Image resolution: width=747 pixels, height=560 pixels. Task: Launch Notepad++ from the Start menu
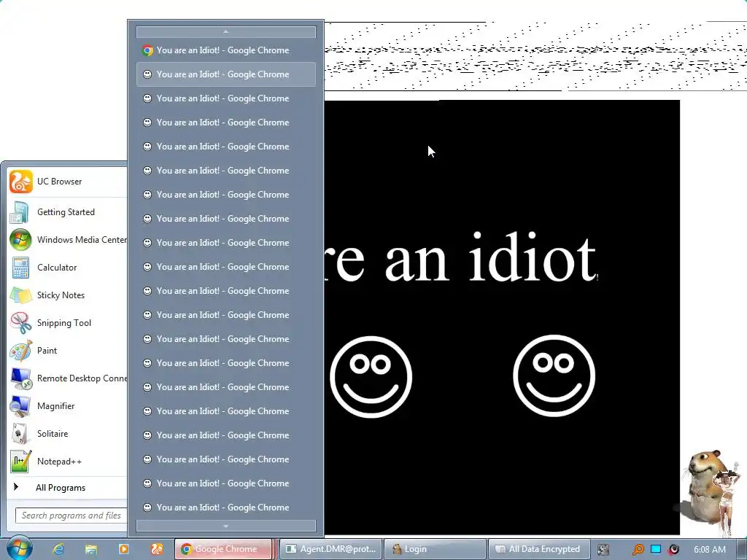tap(67, 461)
